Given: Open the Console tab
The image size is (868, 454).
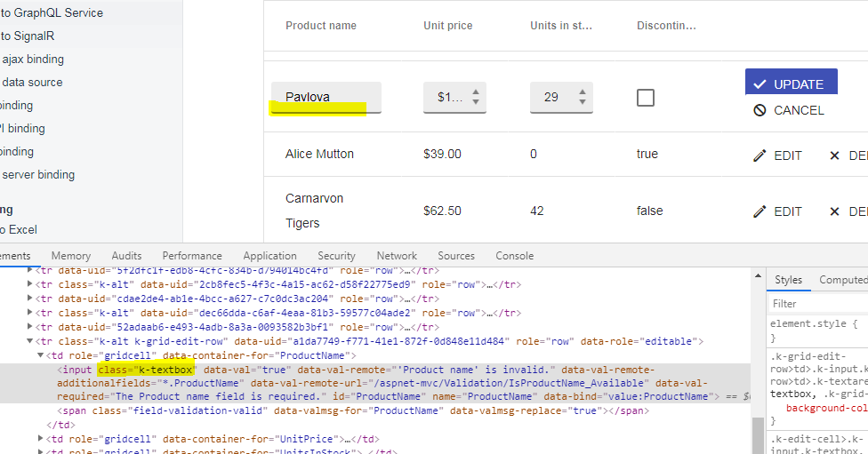Looking at the screenshot, I should tap(515, 256).
